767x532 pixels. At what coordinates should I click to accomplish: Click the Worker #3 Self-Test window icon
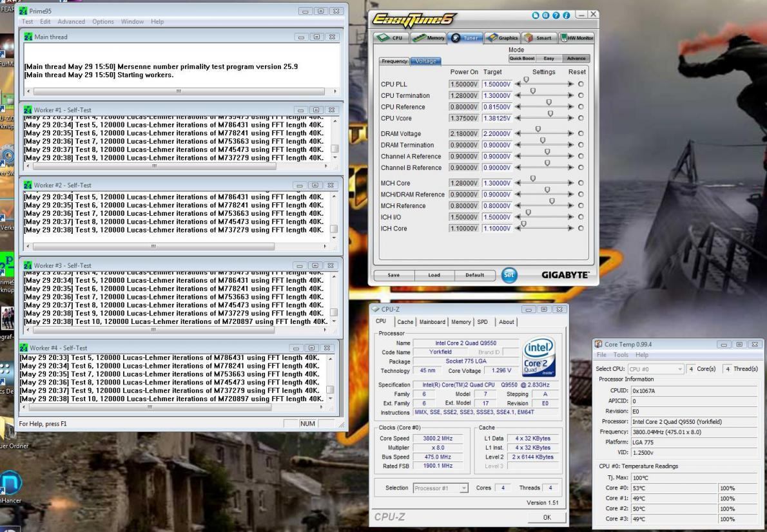click(x=28, y=265)
